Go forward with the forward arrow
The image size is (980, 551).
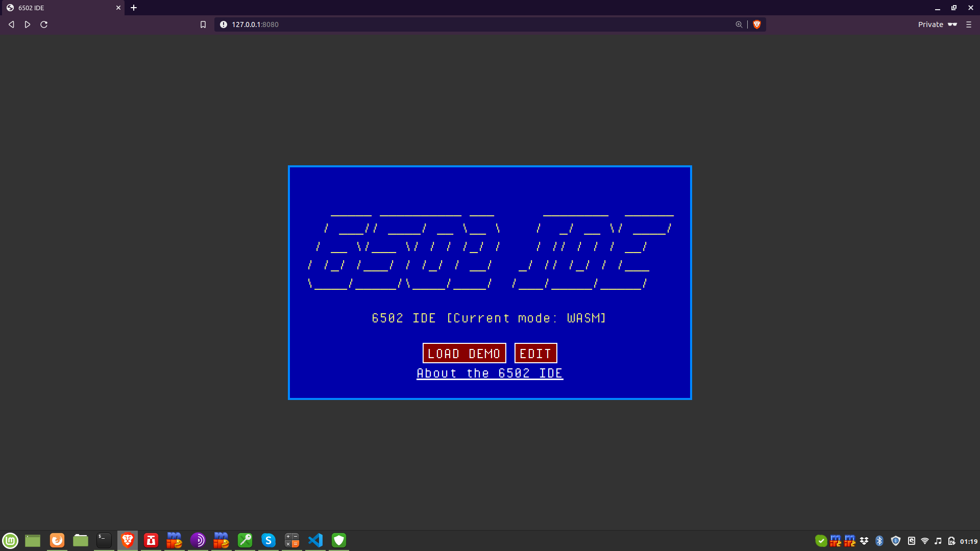(28, 24)
